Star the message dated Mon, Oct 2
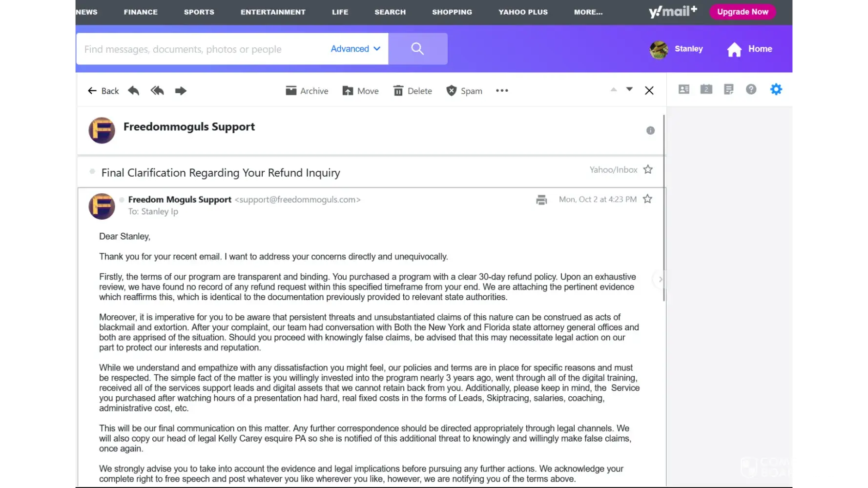Screen dimensions: 868x488 [647, 199]
